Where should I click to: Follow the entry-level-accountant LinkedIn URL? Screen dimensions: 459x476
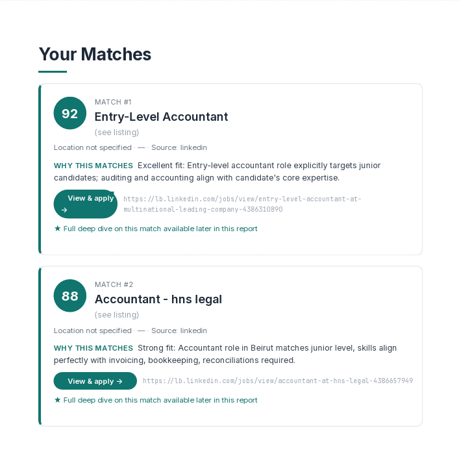(242, 204)
